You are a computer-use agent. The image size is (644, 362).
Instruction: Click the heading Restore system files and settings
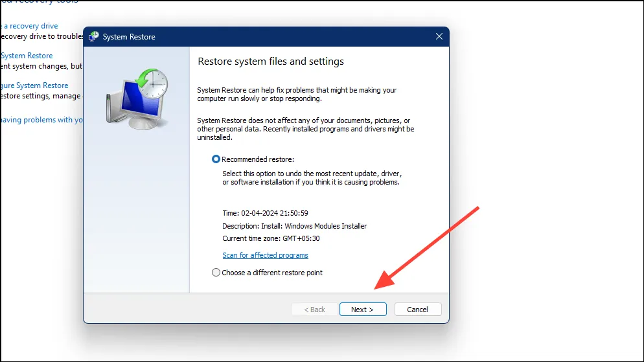click(x=271, y=62)
